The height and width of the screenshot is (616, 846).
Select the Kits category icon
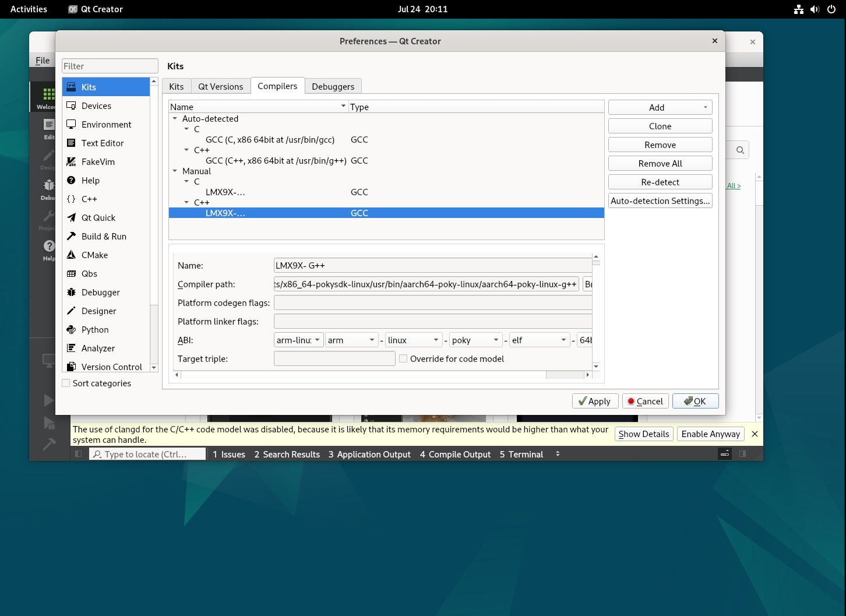click(71, 87)
